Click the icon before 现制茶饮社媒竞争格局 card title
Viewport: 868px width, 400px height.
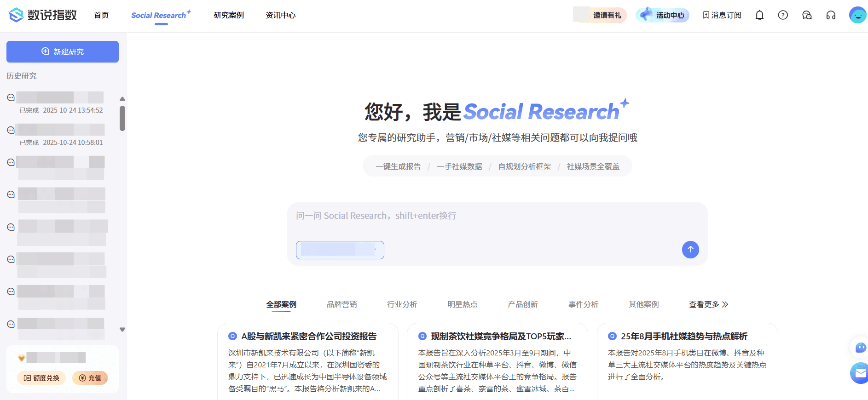click(x=422, y=336)
